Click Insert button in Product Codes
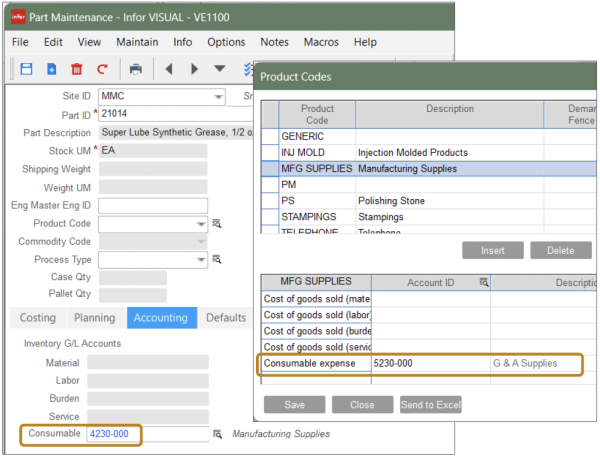This screenshot has height=457, width=600. (492, 250)
